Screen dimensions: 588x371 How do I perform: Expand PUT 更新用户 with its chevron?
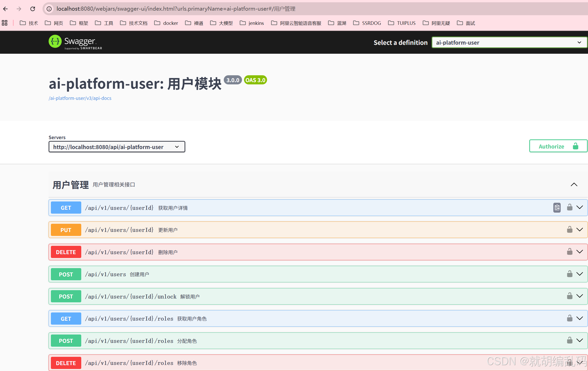tap(580, 230)
